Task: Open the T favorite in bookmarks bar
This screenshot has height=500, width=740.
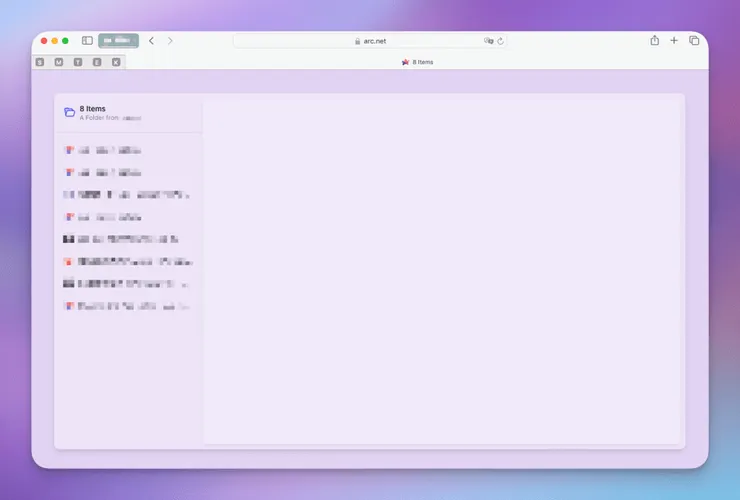Action: click(x=78, y=62)
